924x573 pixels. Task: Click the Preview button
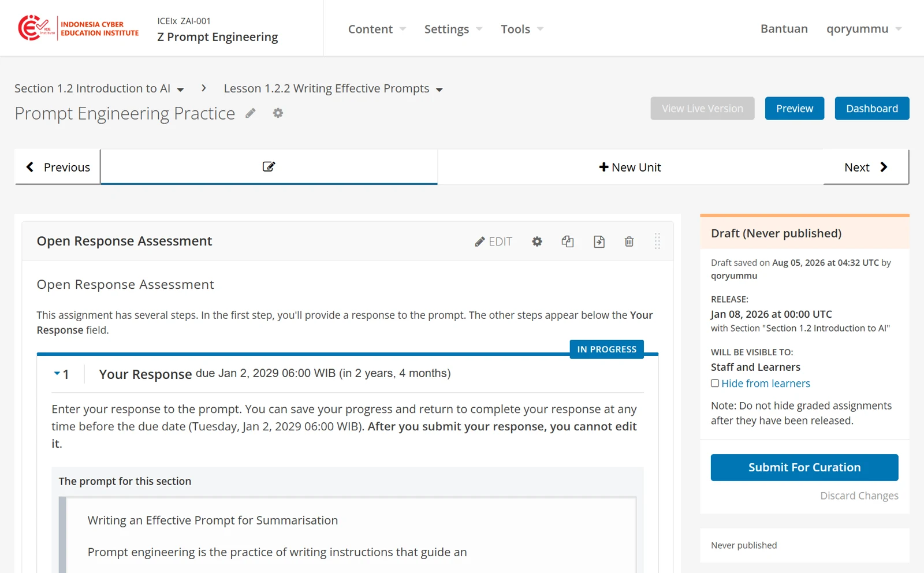[x=794, y=109]
